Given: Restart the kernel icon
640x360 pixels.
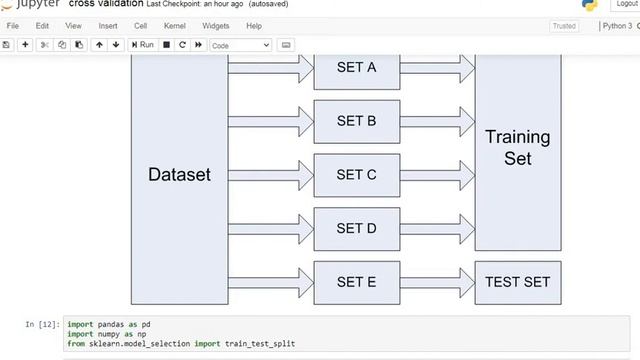Looking at the screenshot, I should click(x=182, y=45).
